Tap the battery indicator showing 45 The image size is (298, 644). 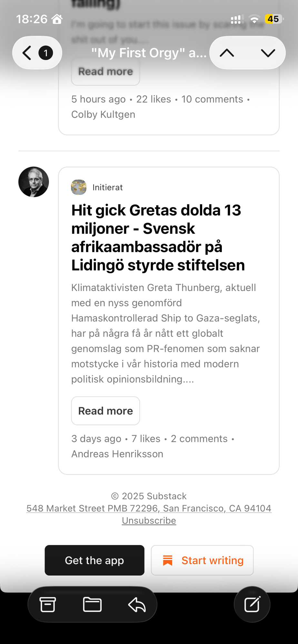[x=273, y=19]
